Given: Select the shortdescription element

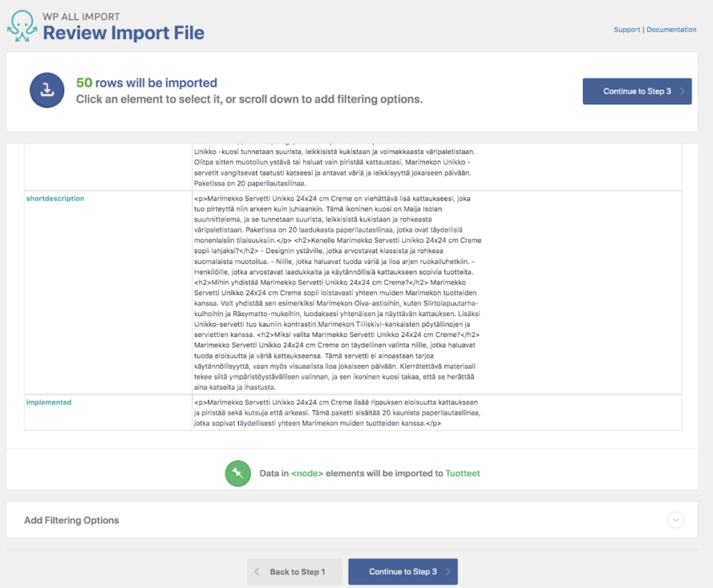Looking at the screenshot, I should pos(55,198).
